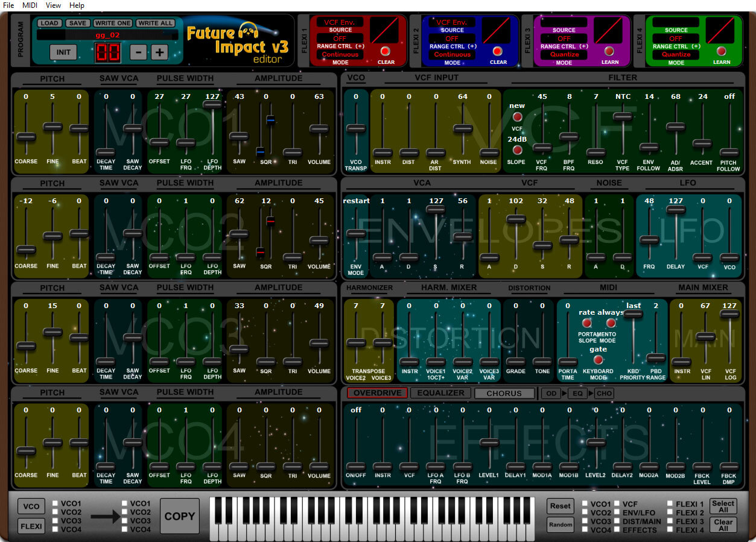Toggle the keyboard mode 'gate' LED

pos(598,360)
